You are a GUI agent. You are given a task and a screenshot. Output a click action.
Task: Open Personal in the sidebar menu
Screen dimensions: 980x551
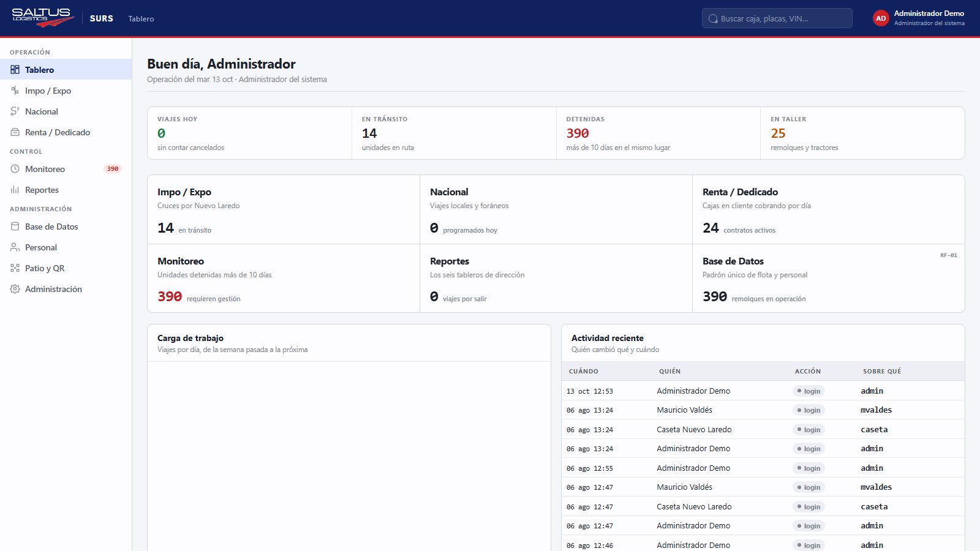[66, 247]
